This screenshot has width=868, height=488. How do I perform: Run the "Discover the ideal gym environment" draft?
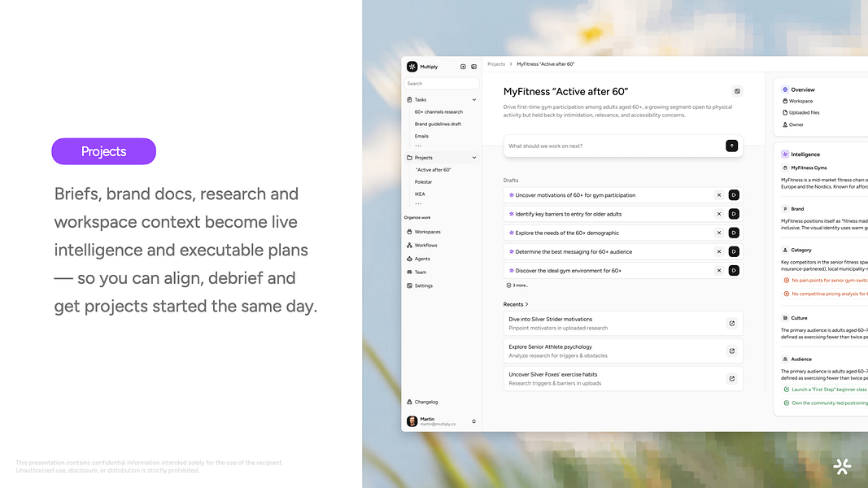[734, 271]
